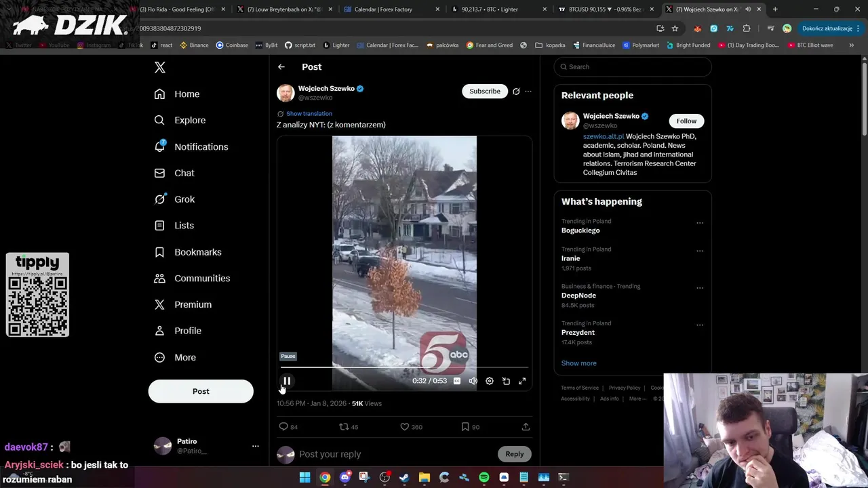
Task: Open Terms of Service footer link
Action: point(580,388)
